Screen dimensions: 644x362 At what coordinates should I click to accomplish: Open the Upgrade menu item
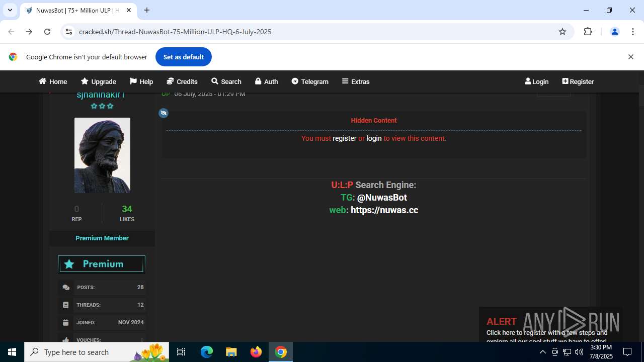coord(99,81)
